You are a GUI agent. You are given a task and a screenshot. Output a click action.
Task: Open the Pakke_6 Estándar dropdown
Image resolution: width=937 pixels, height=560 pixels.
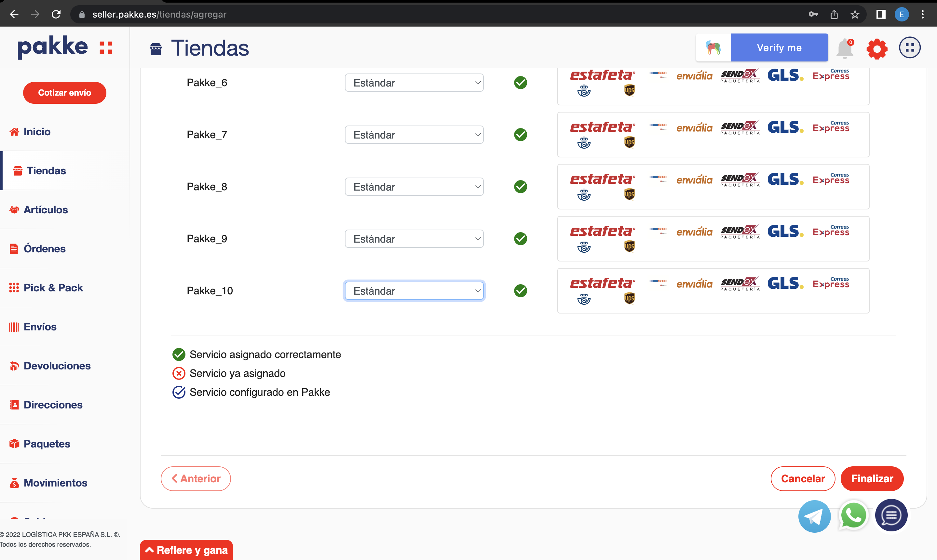pyautogui.click(x=414, y=83)
